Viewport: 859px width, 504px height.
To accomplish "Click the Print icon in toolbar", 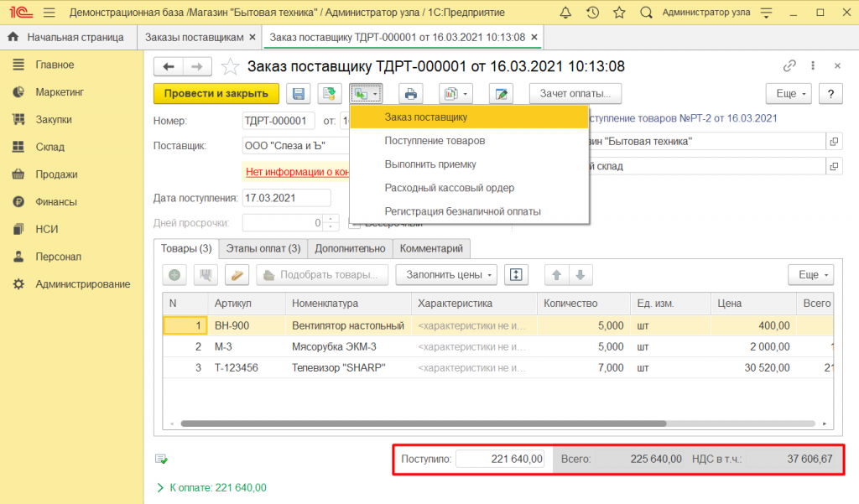I will coord(411,94).
